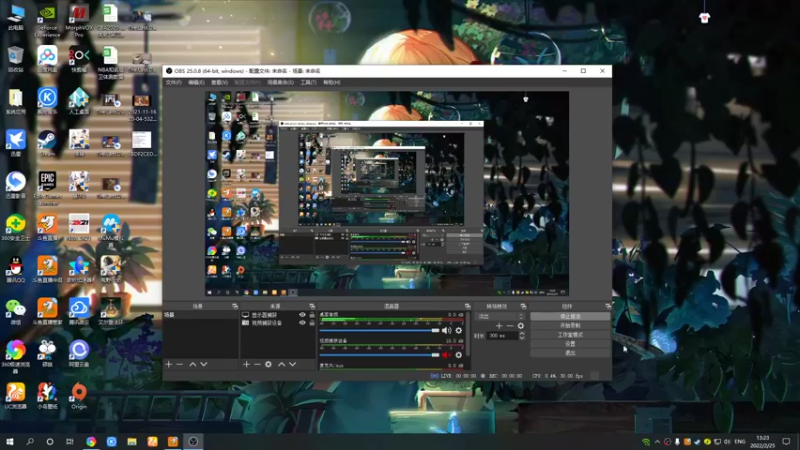Viewport: 800px width, 450px height.
Task: Click the Stop Streaming button
Action: (x=570, y=316)
